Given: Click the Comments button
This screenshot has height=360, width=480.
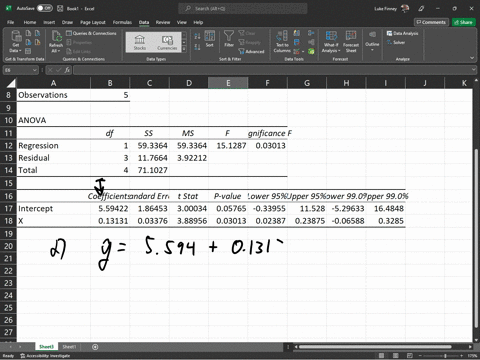Looking at the screenshot, I should pyautogui.click(x=431, y=22).
